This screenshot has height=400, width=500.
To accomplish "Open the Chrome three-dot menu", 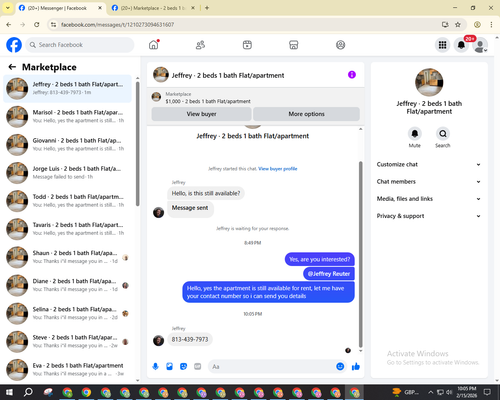I will tap(491, 25).
